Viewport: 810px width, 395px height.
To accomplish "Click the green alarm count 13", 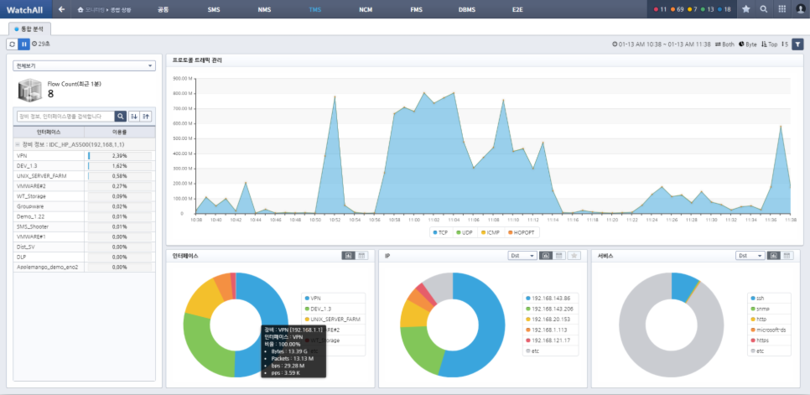I will [707, 9].
